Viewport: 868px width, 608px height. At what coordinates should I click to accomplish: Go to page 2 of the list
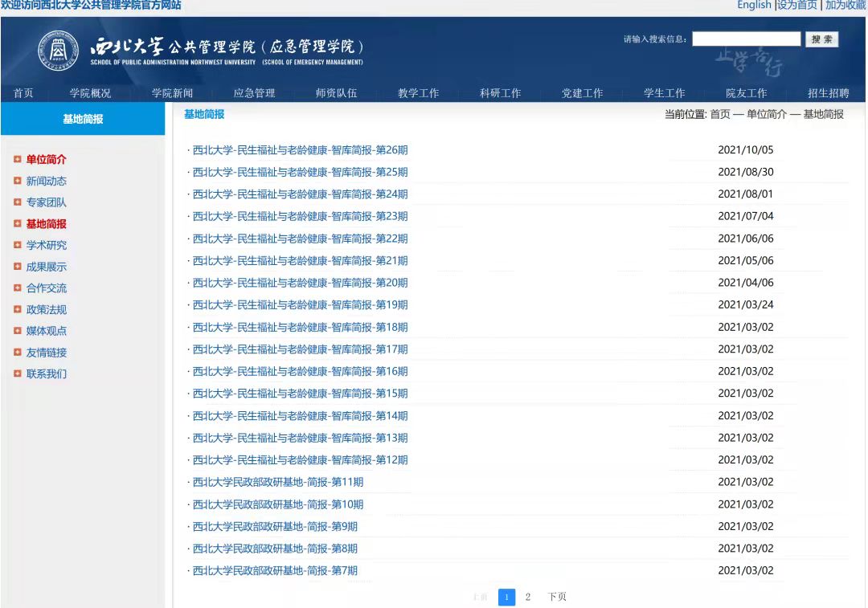[x=528, y=597]
